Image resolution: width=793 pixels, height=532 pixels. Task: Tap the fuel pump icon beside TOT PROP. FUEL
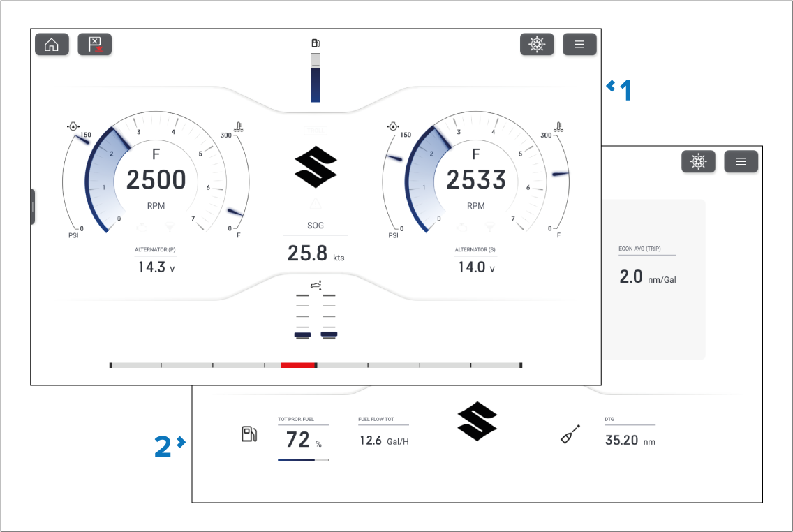coord(249,434)
